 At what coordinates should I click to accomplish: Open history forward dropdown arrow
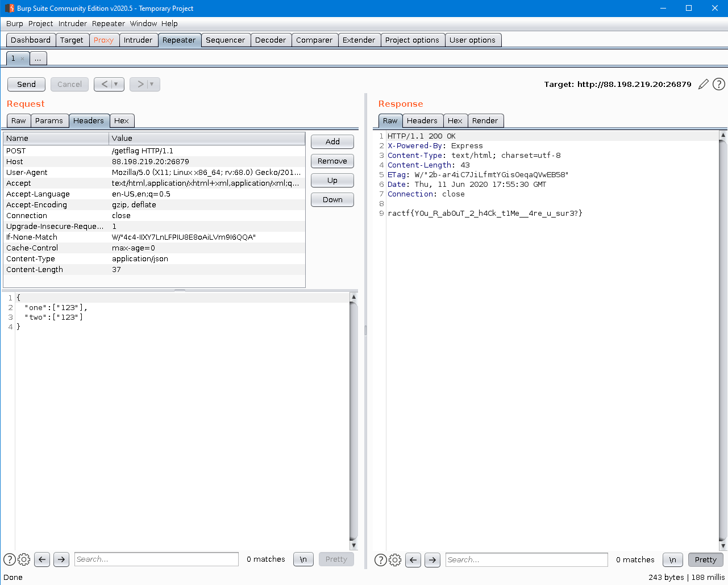point(152,84)
